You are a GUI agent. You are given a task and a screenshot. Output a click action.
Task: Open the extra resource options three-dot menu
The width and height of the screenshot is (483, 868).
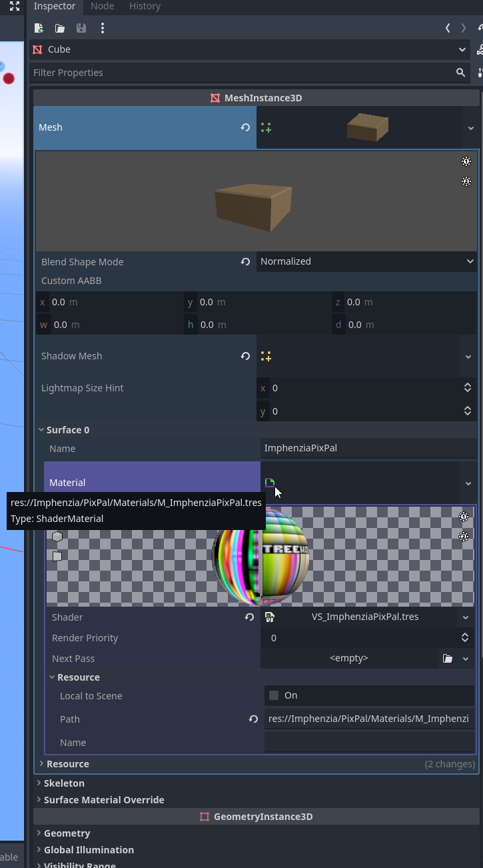[x=102, y=28]
